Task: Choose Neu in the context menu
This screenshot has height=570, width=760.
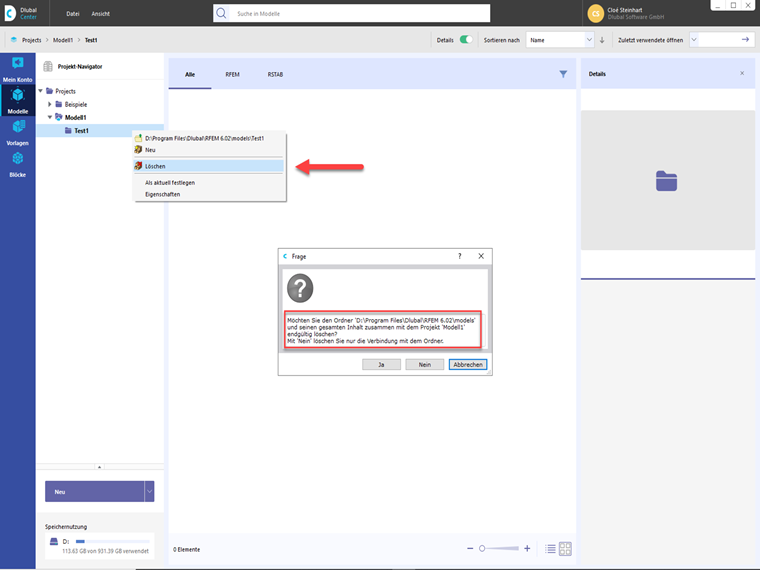Action: pos(209,150)
